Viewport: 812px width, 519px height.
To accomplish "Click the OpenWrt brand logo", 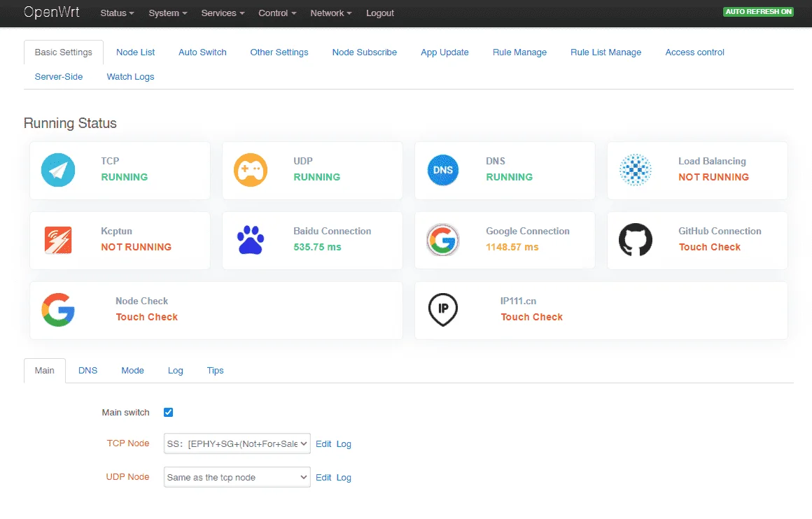I will [x=51, y=12].
